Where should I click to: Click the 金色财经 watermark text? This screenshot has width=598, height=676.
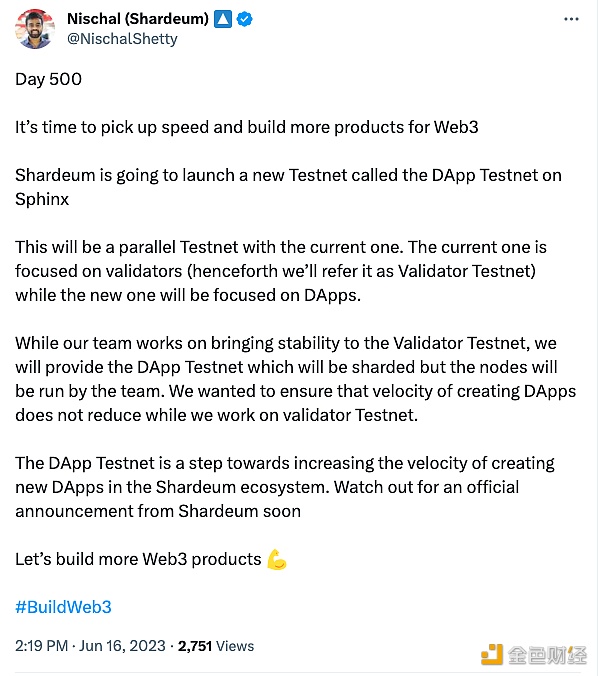pyautogui.click(x=547, y=655)
